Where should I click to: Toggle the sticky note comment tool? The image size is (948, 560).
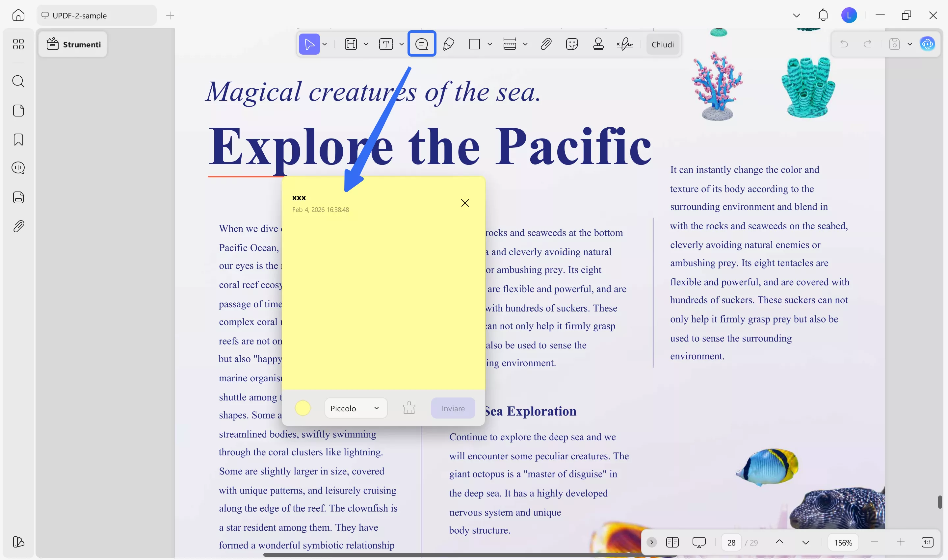point(422,44)
